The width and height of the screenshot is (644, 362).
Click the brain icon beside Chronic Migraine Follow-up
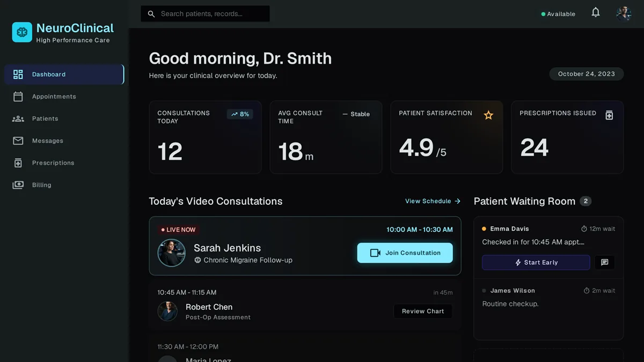pos(197,260)
